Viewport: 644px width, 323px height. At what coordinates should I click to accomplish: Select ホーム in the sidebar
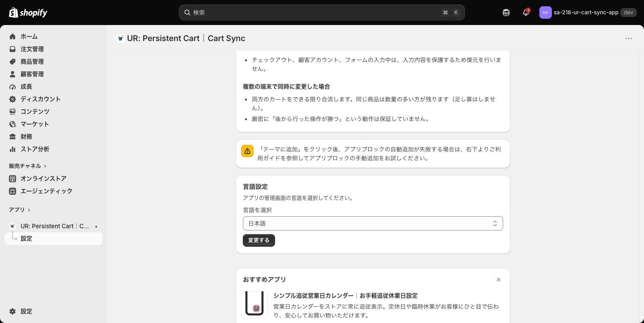click(29, 37)
